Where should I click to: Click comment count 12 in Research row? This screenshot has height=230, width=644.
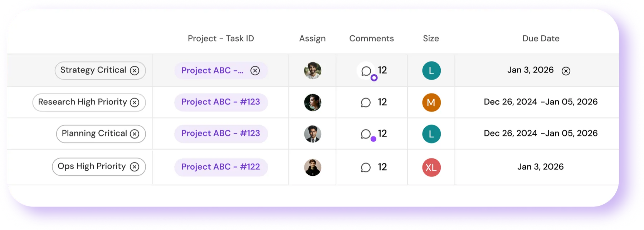point(382,102)
